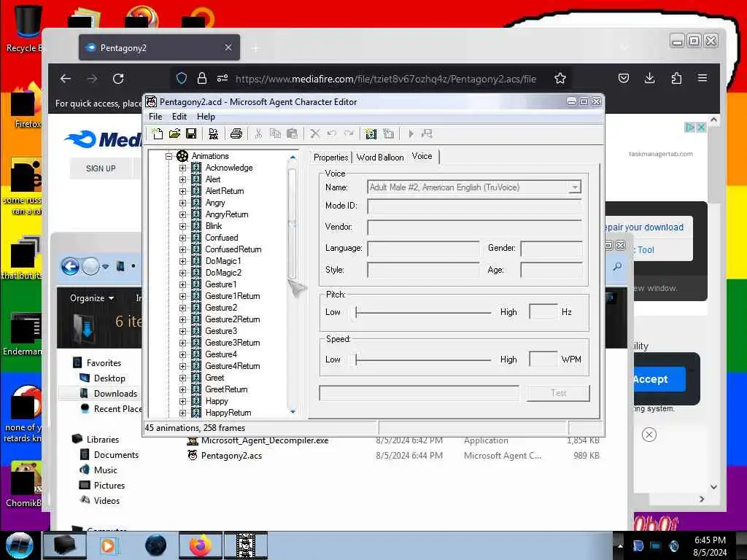
Task: Click the Copy toolbar icon
Action: [x=275, y=134]
